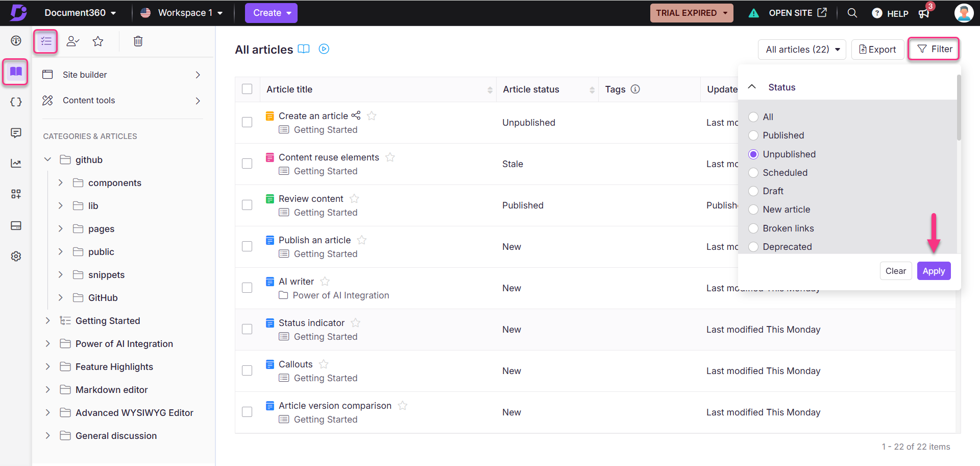Open the Help menu
980x466 pixels.
[890, 13]
